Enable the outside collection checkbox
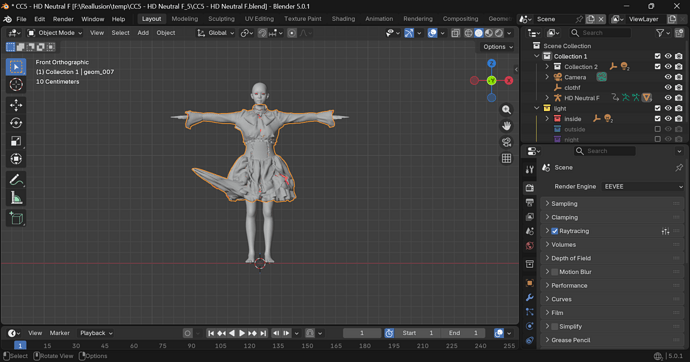This screenshot has height=362, width=690. pos(657,129)
